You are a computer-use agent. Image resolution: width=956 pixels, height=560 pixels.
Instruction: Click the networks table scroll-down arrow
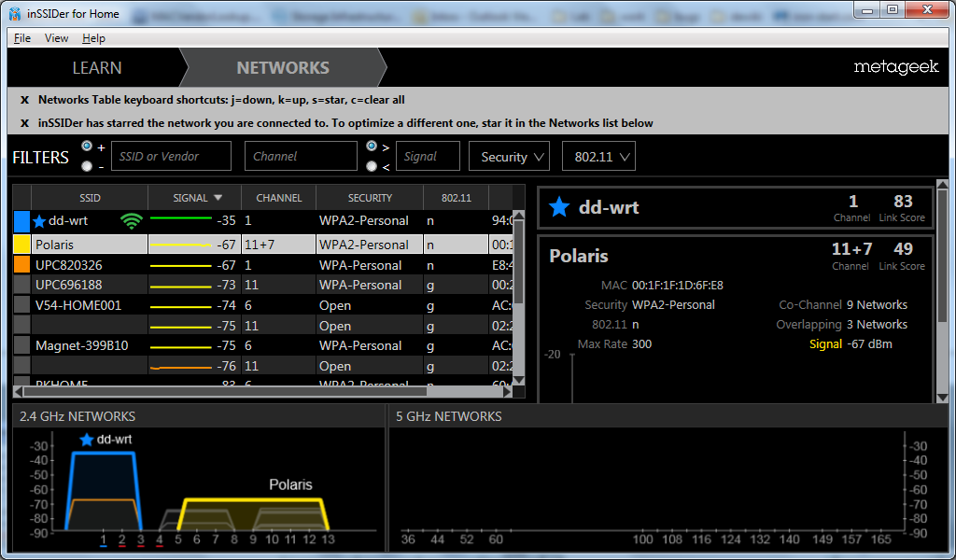pos(519,380)
